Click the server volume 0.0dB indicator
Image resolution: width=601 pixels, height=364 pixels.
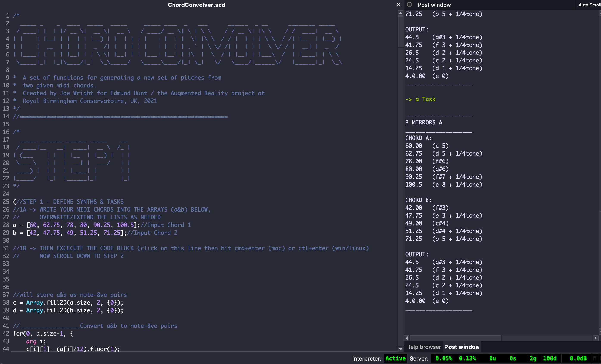[578, 358]
